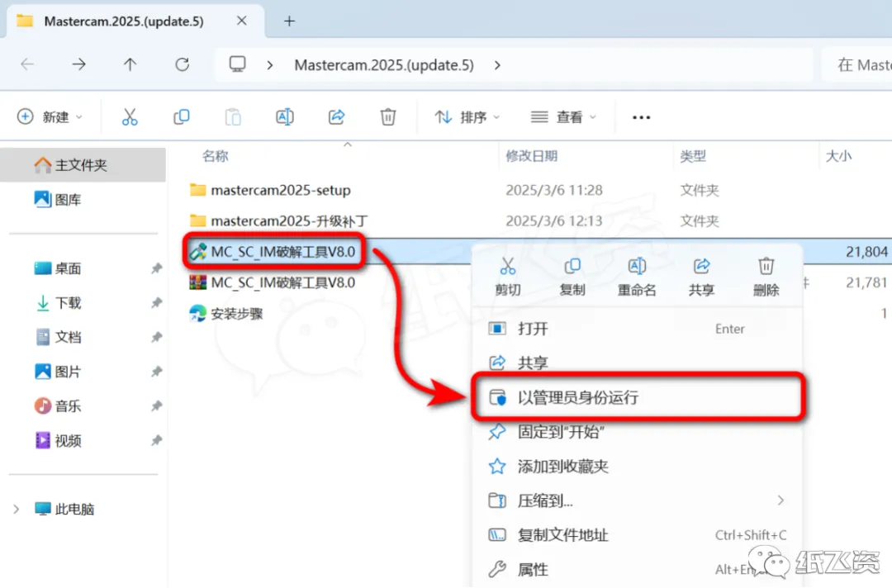Click the Delete trash icon in the toolbar
This screenshot has height=588, width=892.
(388, 117)
